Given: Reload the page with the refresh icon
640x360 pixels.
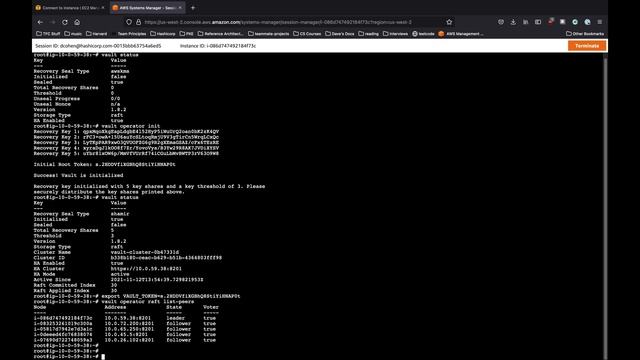Looking at the screenshot, I should (x=65, y=22).
